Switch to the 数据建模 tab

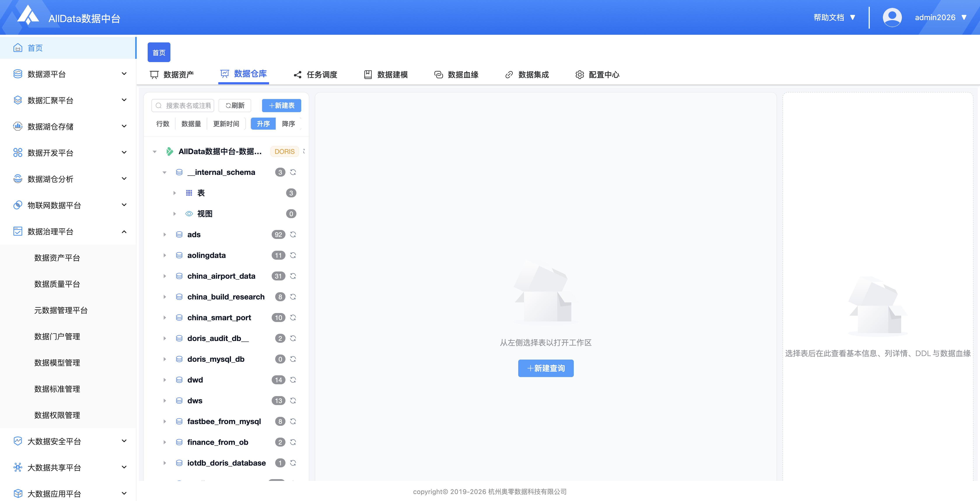pyautogui.click(x=386, y=75)
